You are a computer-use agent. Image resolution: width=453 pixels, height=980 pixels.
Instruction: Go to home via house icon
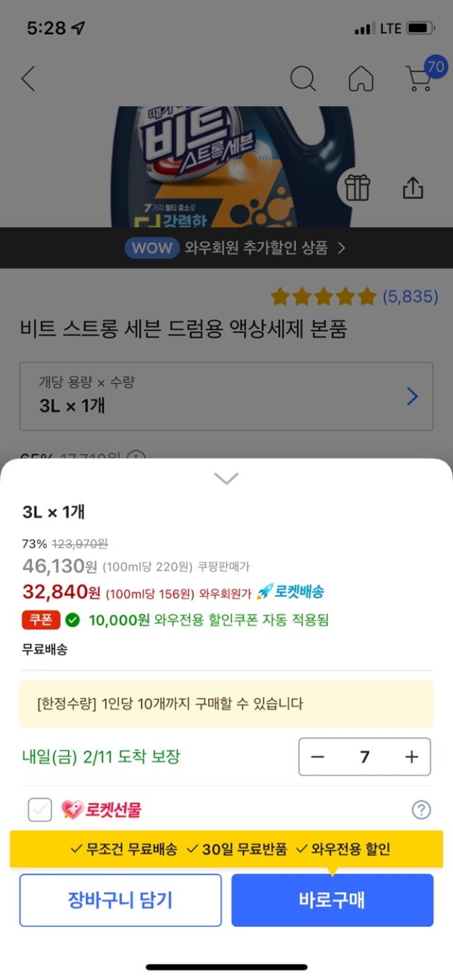click(361, 79)
